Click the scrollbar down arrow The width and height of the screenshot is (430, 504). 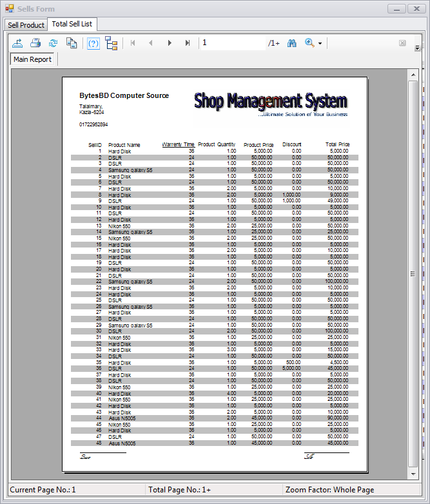[x=413, y=474]
